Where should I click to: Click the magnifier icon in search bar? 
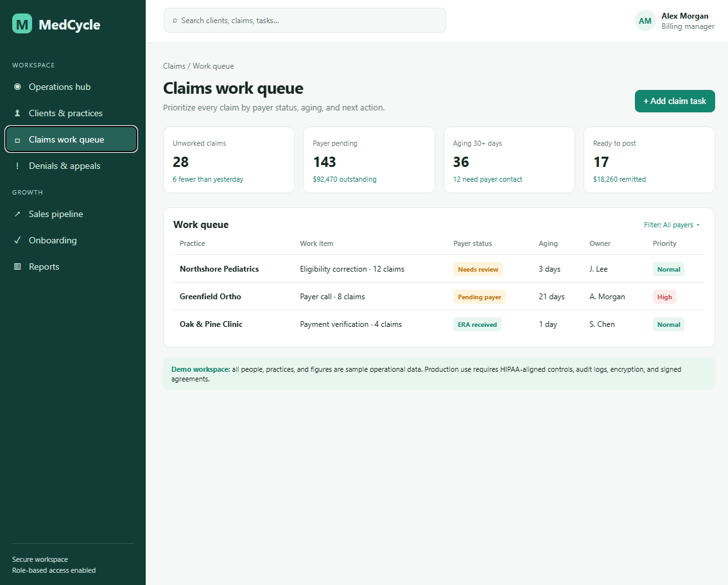(175, 21)
